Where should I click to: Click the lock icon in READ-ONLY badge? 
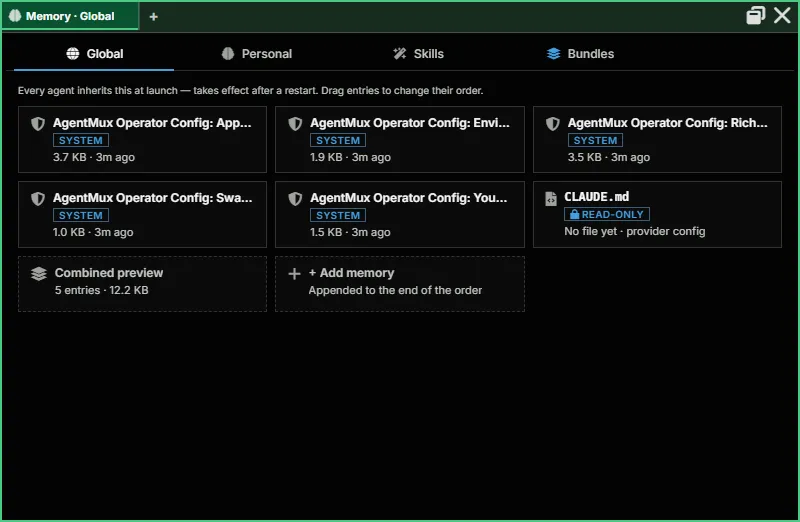click(x=574, y=214)
